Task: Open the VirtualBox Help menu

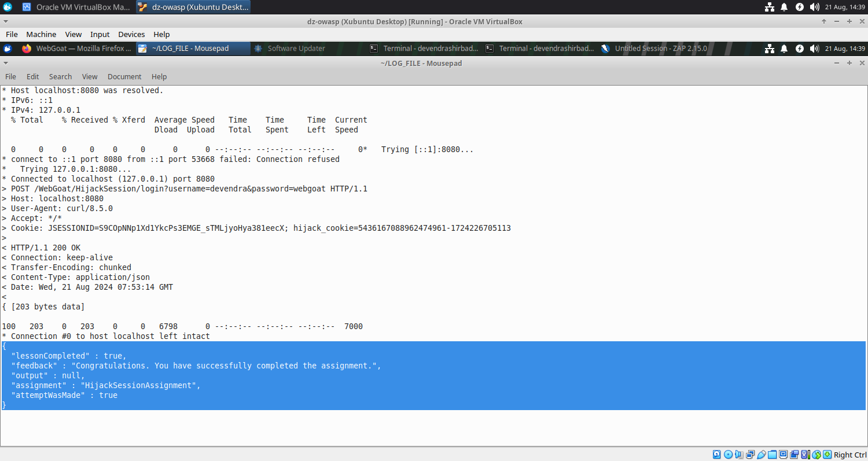Action: (161, 34)
